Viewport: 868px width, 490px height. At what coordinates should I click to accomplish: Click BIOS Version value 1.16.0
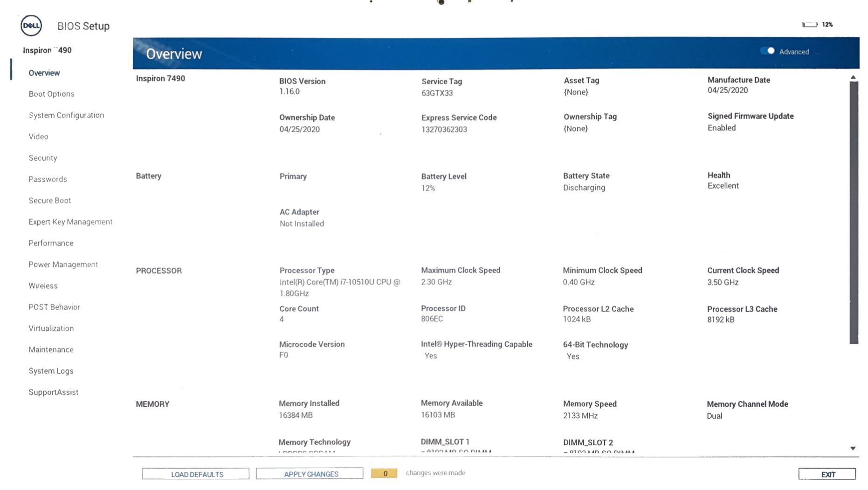click(x=289, y=91)
